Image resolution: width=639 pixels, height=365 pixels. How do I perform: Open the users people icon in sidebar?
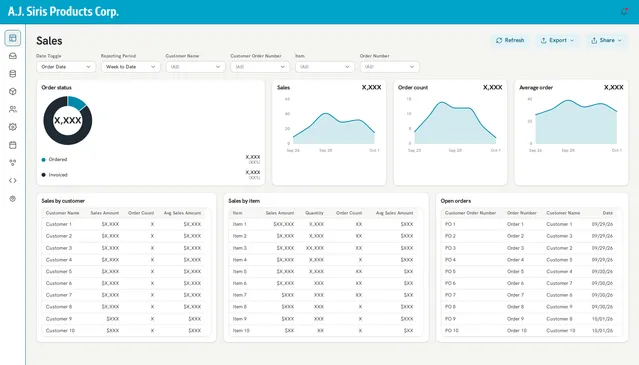click(x=13, y=109)
